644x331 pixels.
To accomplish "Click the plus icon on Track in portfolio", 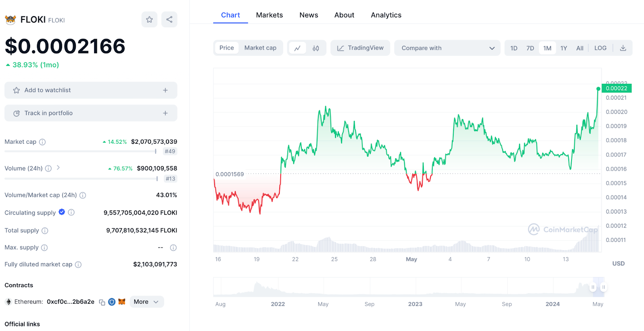I will 165,113.
